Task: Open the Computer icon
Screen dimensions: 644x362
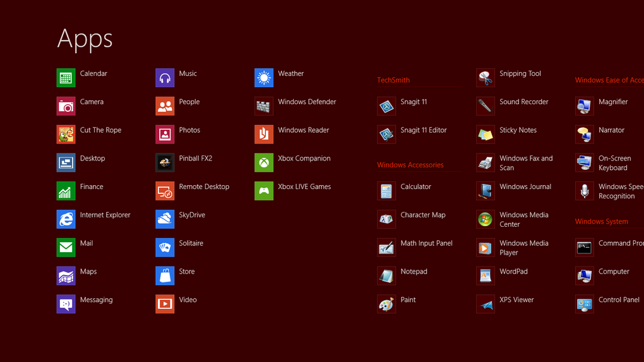Action: tap(585, 275)
